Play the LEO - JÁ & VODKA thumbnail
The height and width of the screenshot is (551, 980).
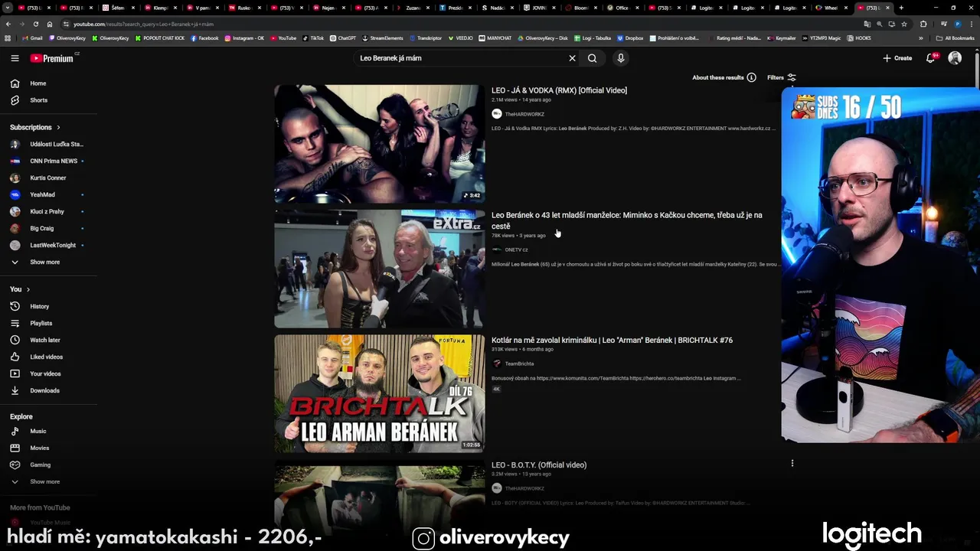point(380,144)
